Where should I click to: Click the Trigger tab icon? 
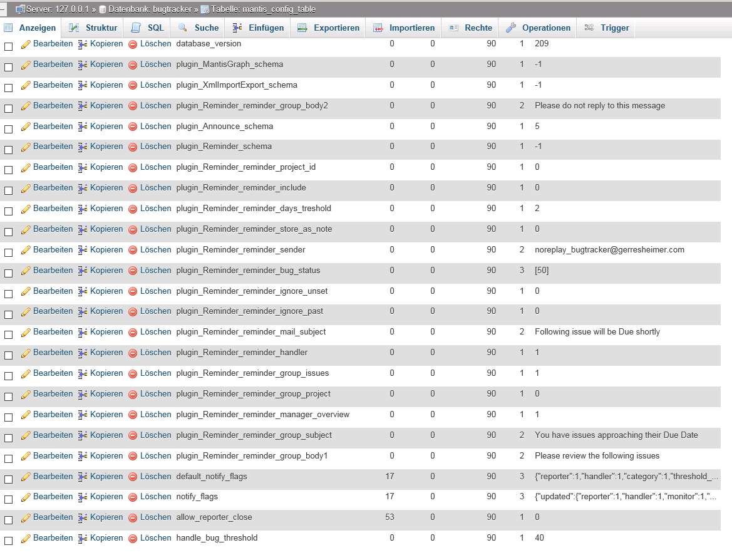589,28
